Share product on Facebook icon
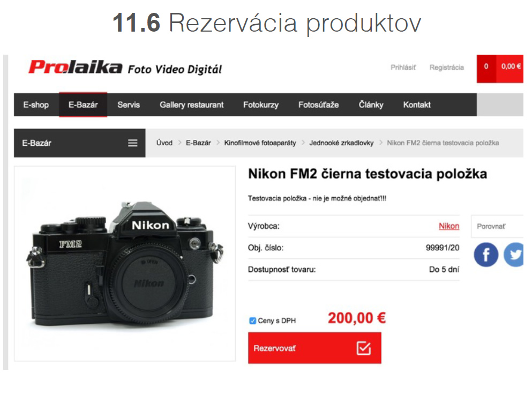 coord(486,255)
